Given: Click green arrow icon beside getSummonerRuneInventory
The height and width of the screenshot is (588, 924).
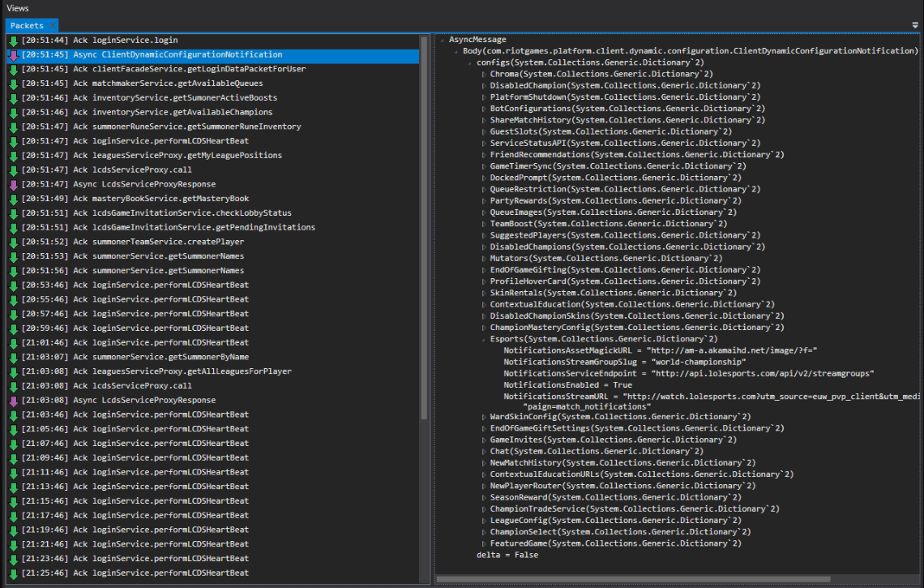Looking at the screenshot, I should pos(14,127).
